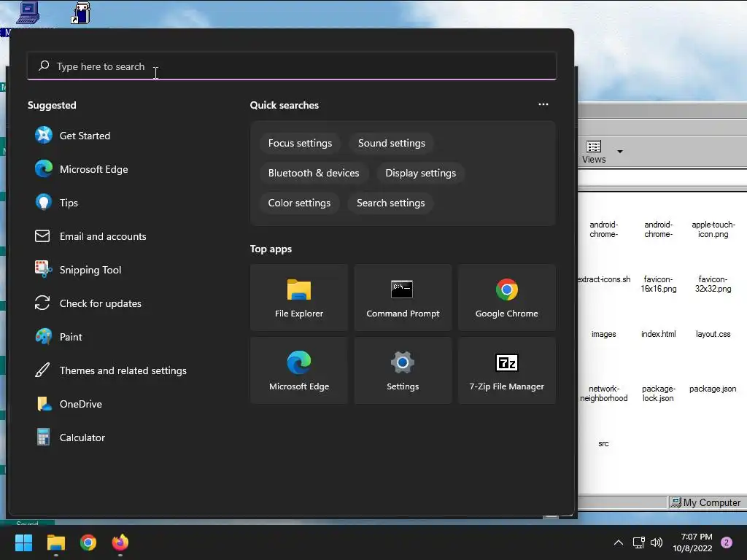Select network-neighborhood in background window
Image resolution: width=747 pixels, height=560 pixels.
click(603, 393)
